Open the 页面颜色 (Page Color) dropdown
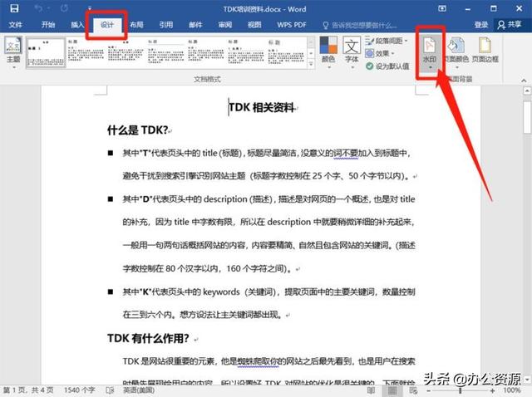 456,52
